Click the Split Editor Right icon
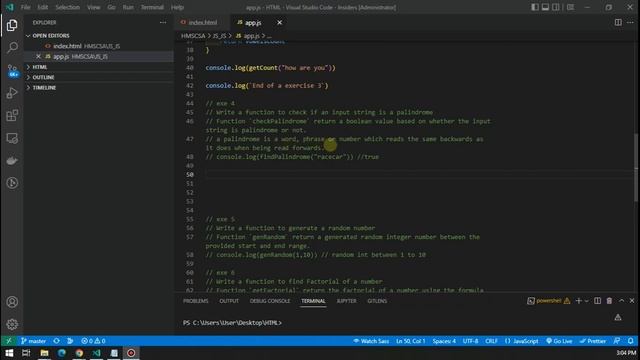Image resolution: width=640 pixels, height=360 pixels. [618, 22]
